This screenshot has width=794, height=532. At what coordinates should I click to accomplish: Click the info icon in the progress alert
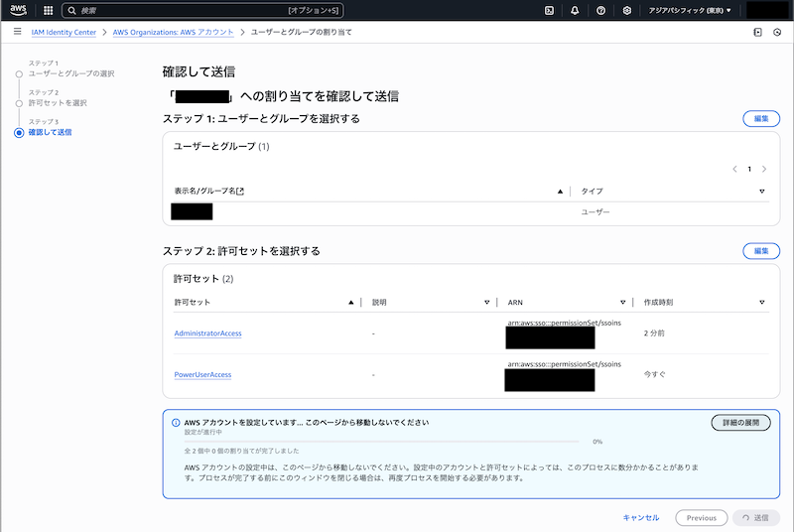[x=176, y=423]
